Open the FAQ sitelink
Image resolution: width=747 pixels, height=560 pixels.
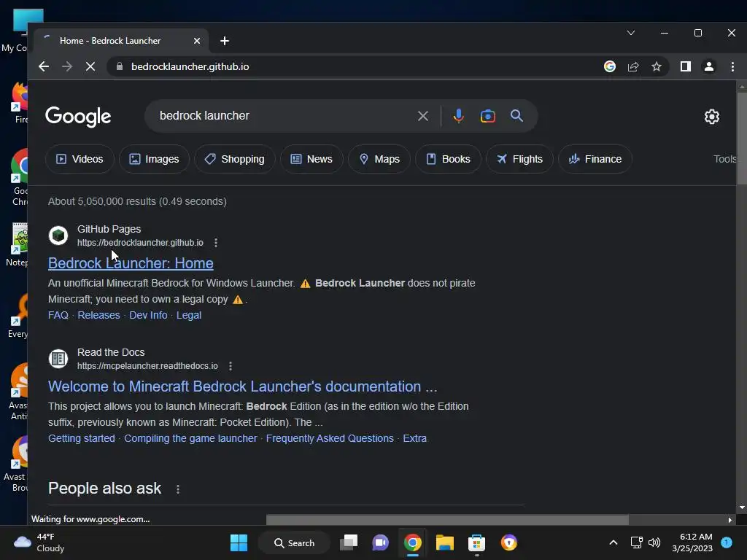click(x=58, y=315)
